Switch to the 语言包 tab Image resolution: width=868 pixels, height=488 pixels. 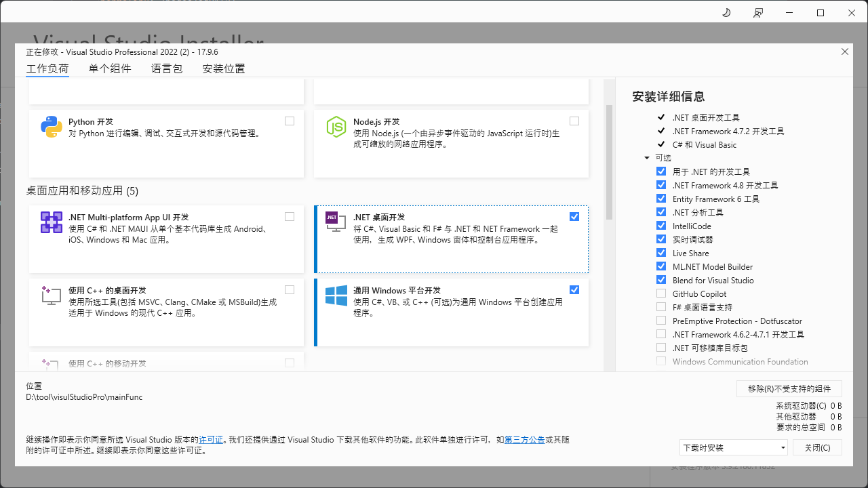point(167,68)
